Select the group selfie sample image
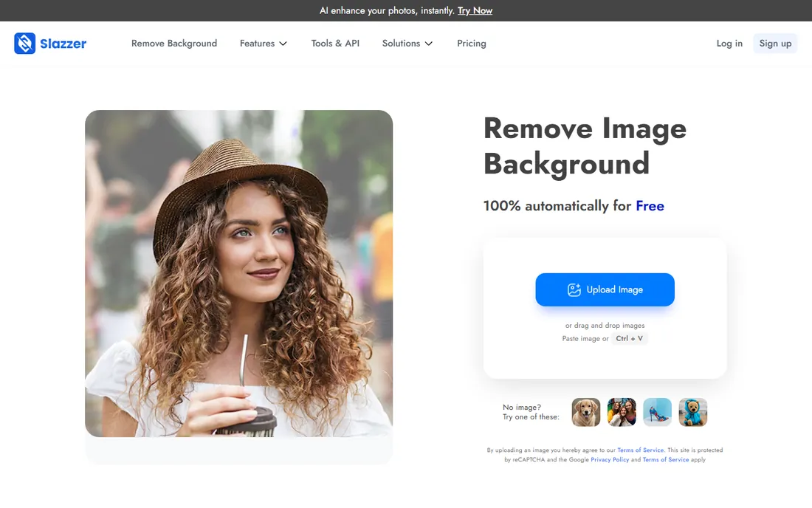Viewport: 812px width, 508px height. (622, 412)
